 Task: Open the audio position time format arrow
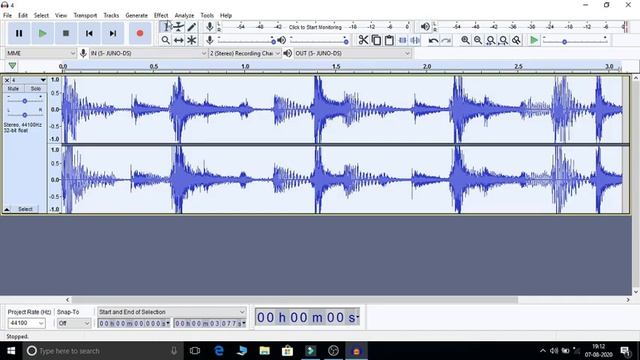pyautogui.click(x=358, y=317)
